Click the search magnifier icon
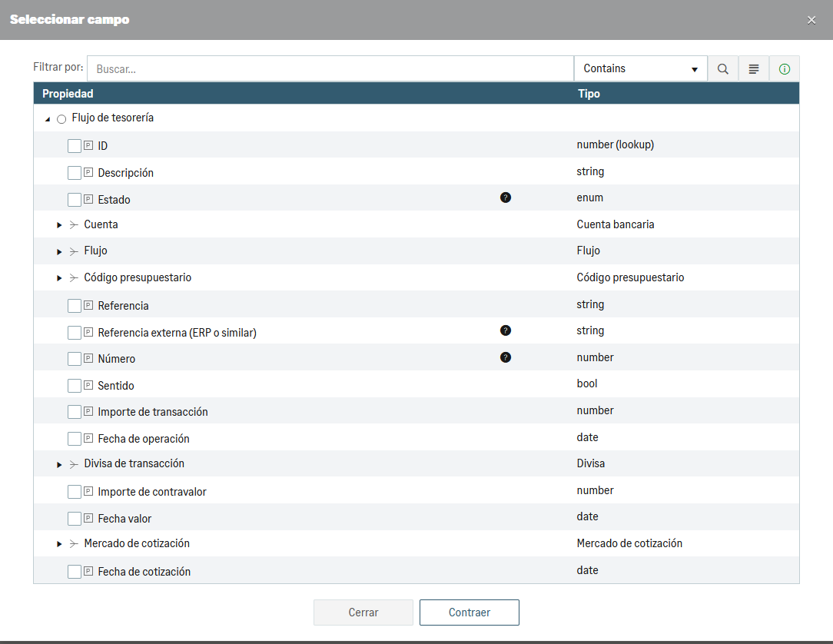Image resolution: width=833 pixels, height=644 pixels. (722, 69)
